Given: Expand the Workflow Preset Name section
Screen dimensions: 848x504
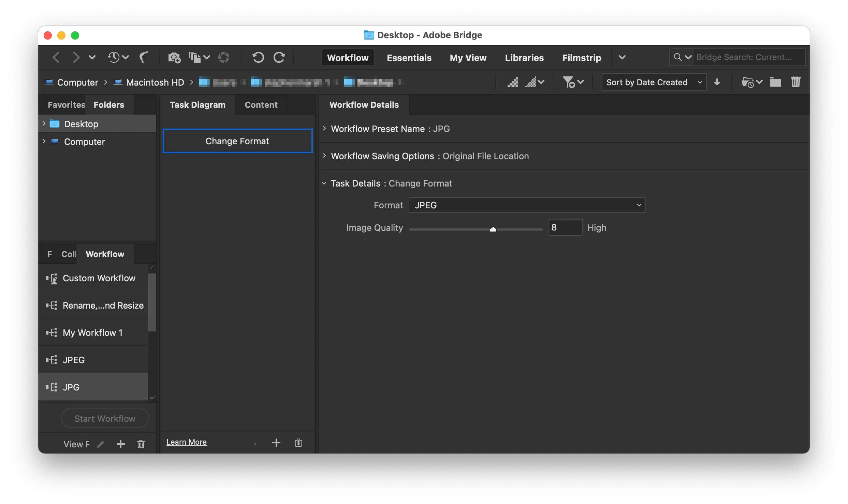Looking at the screenshot, I should click(x=324, y=129).
